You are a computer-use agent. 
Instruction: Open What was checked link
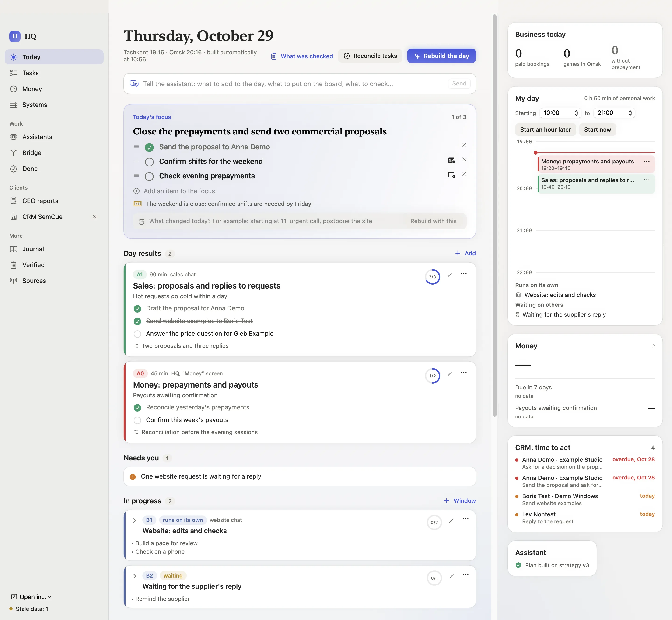tap(302, 56)
